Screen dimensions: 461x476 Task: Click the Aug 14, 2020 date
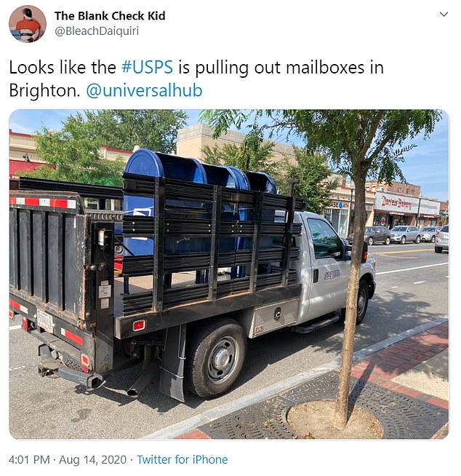[x=92, y=459]
